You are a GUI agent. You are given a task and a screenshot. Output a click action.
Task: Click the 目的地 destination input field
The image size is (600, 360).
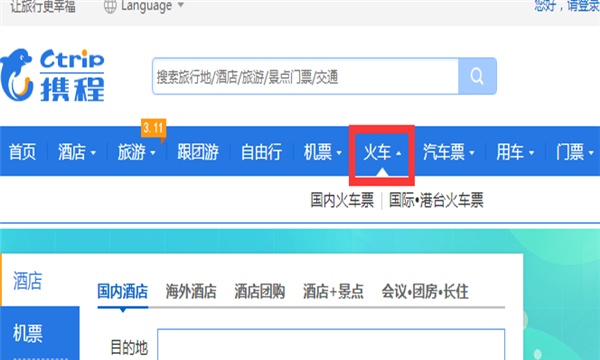coord(331,344)
